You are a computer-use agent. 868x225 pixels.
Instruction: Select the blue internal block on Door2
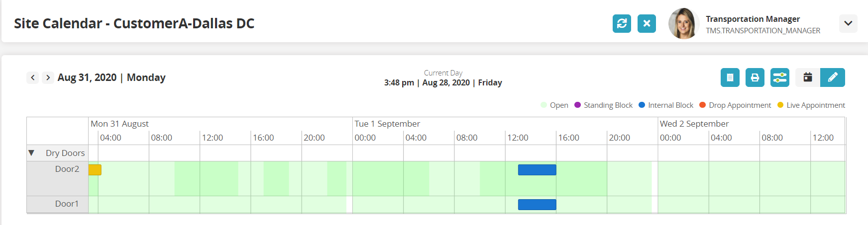(537, 170)
